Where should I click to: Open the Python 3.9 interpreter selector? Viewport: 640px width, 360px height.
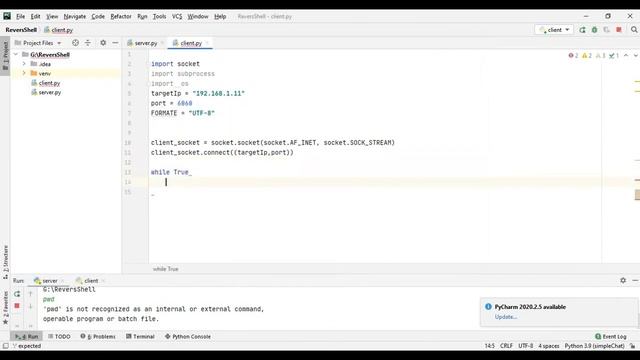(594, 346)
